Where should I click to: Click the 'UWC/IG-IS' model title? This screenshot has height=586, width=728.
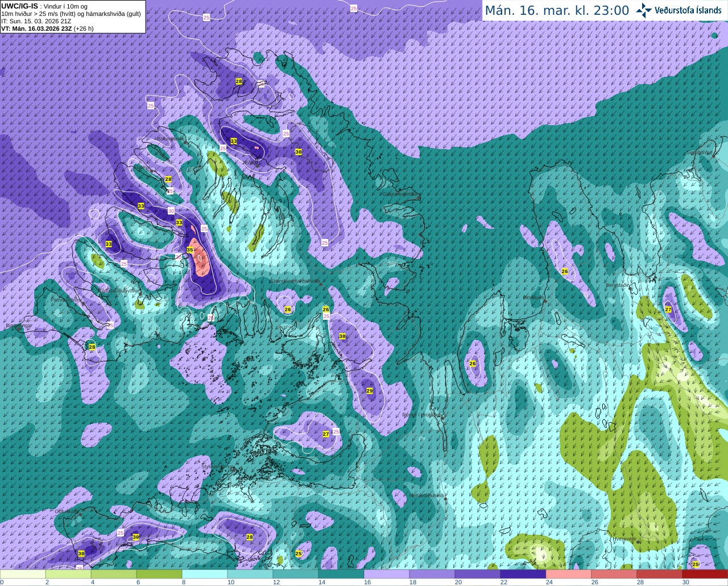[19, 6]
